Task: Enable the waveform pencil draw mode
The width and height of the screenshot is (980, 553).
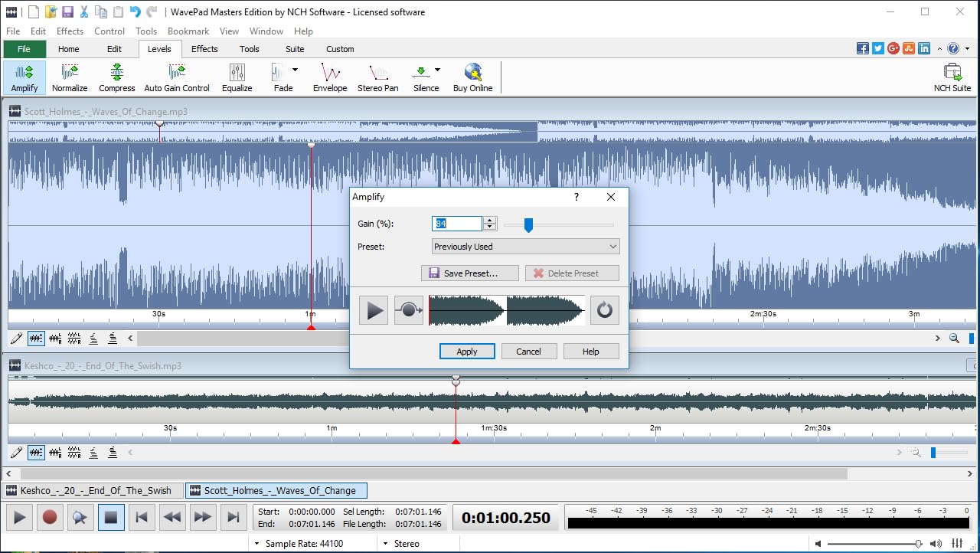Action: (16, 337)
